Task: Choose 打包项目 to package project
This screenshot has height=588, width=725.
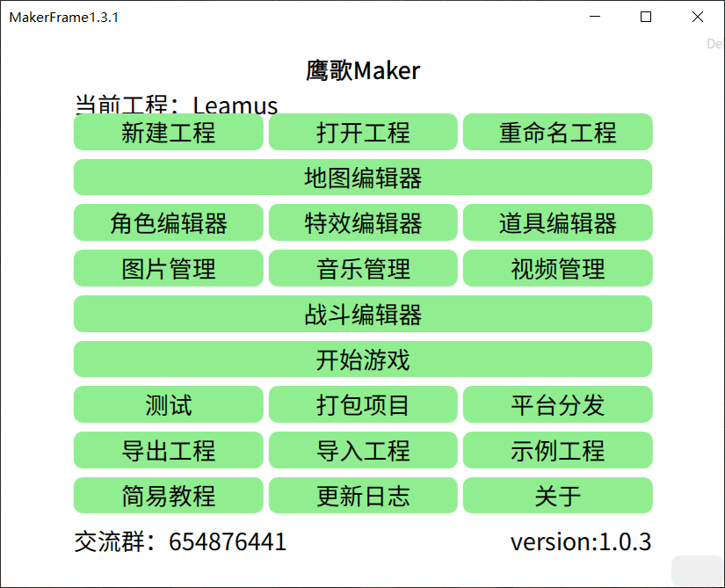Action: 363,404
